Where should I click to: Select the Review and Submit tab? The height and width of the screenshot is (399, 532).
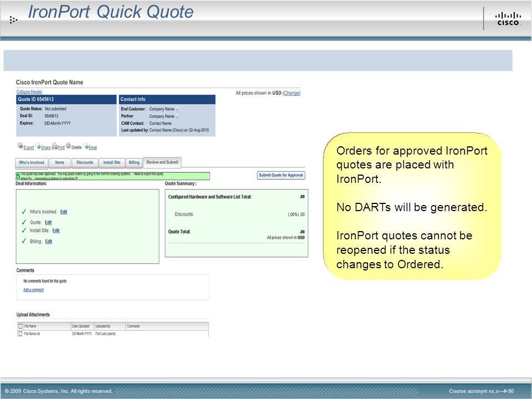coord(162,162)
